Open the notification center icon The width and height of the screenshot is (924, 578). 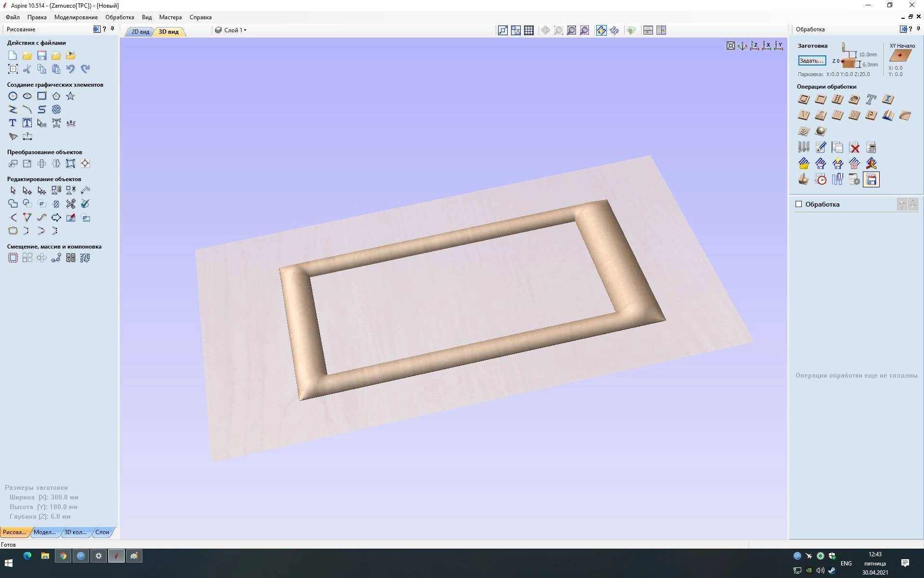pos(905,563)
